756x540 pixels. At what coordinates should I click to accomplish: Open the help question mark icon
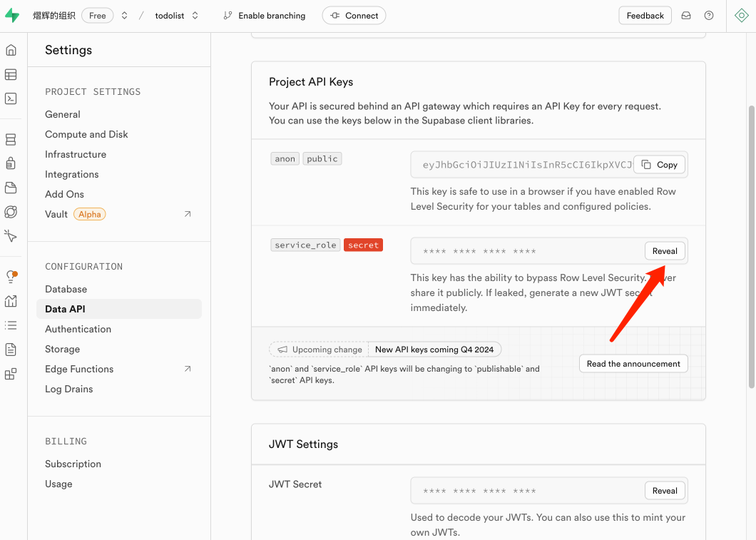pos(708,16)
